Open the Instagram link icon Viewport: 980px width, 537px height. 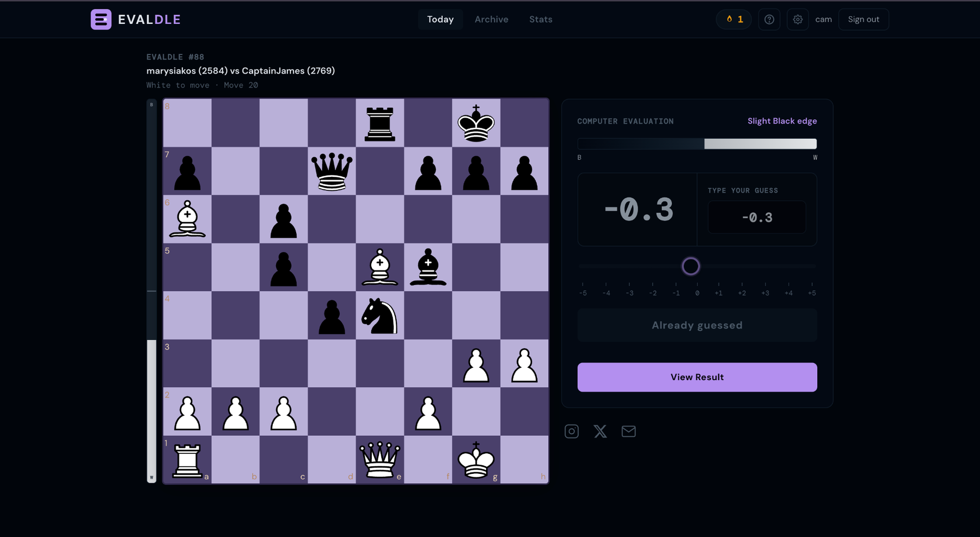[572, 431]
